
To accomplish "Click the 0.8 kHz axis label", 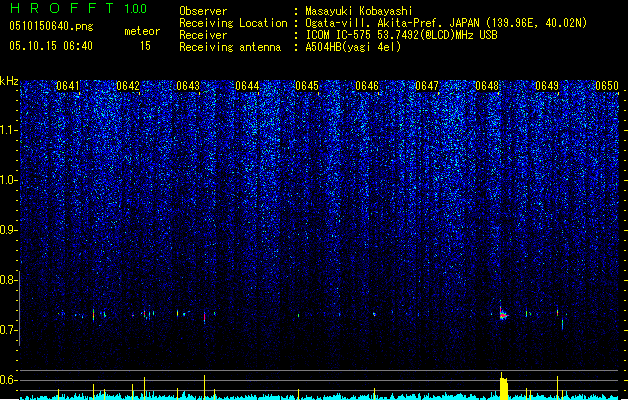I will coord(8,280).
